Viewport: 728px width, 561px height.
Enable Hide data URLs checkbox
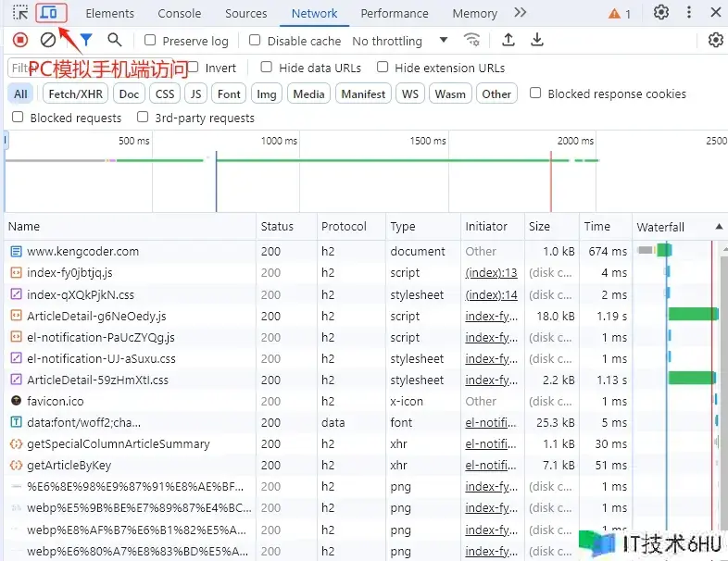[x=267, y=68]
